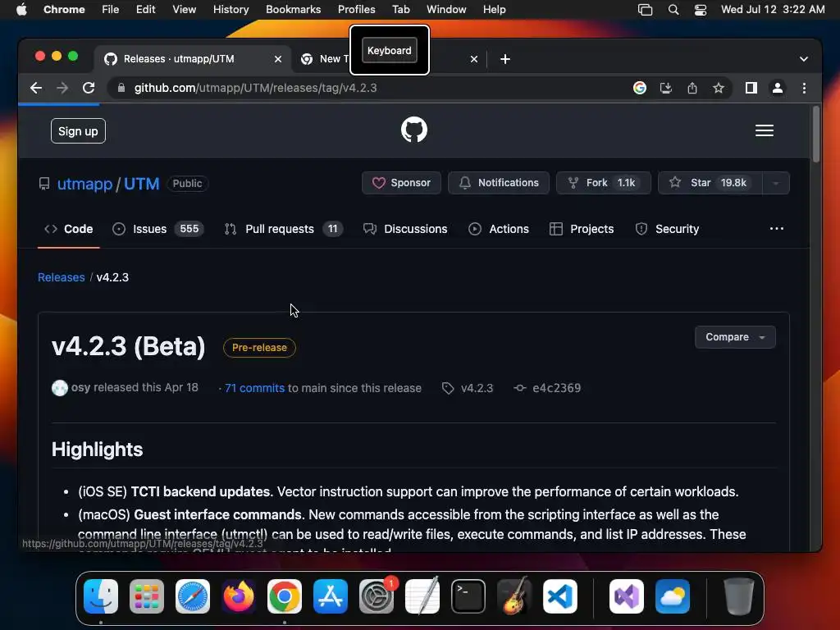840x630 pixels.
Task: Open Terminal from the Dock
Action: [x=468, y=596]
